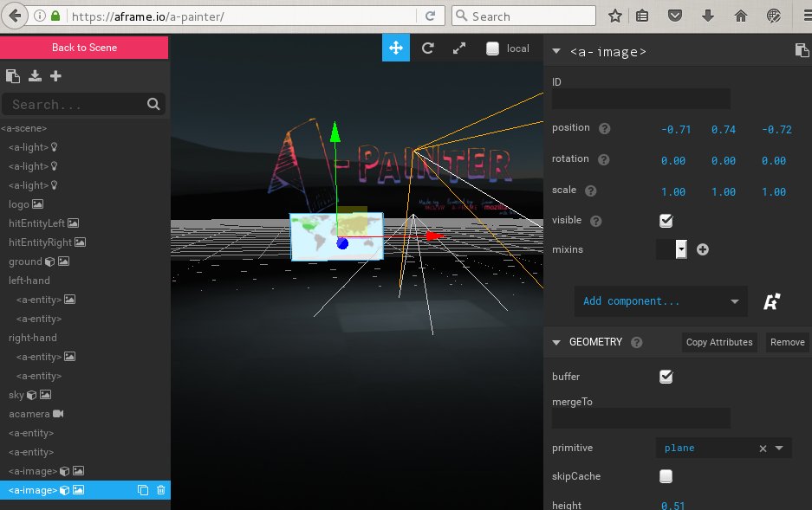Save page to Pocket icon
This screenshot has width=812, height=510.
click(675, 16)
